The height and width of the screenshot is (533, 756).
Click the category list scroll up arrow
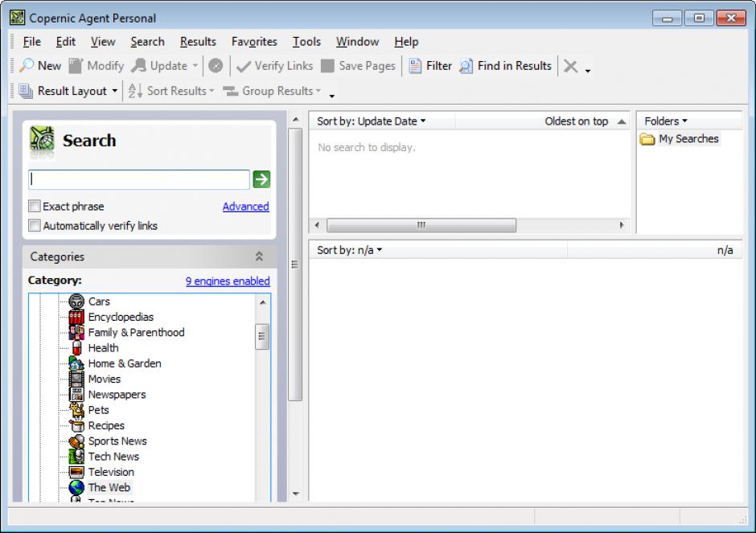click(x=262, y=302)
